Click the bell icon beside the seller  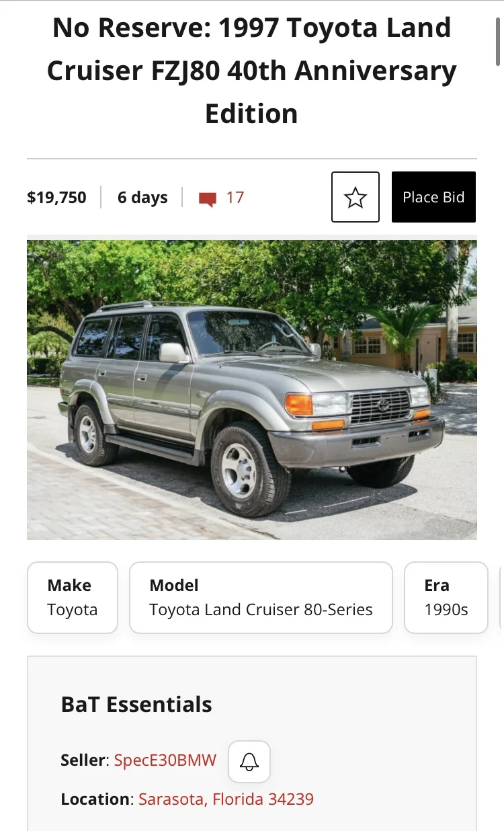(249, 762)
